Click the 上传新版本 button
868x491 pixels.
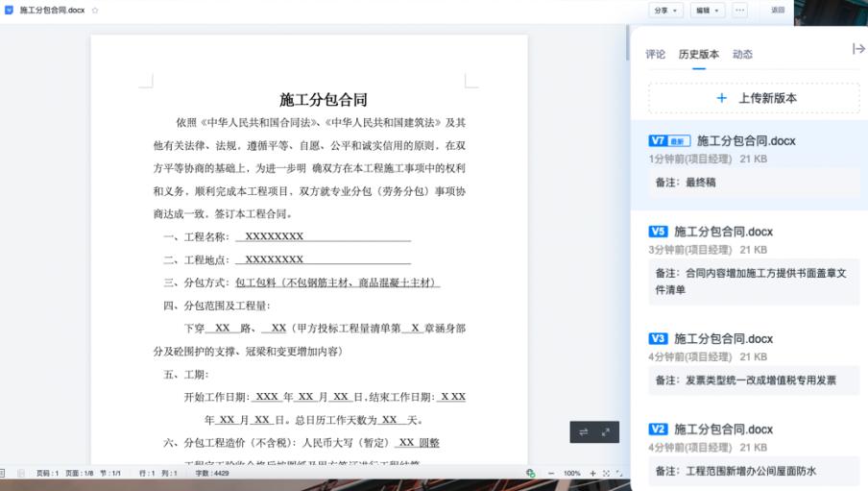[x=754, y=98]
